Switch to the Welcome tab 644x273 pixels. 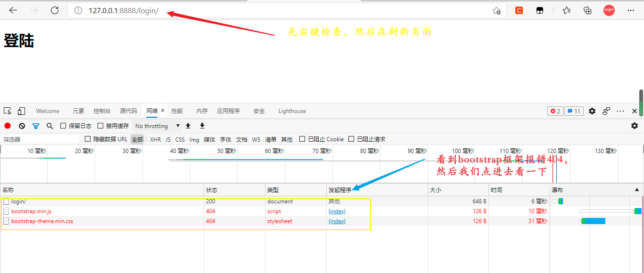tap(48, 111)
